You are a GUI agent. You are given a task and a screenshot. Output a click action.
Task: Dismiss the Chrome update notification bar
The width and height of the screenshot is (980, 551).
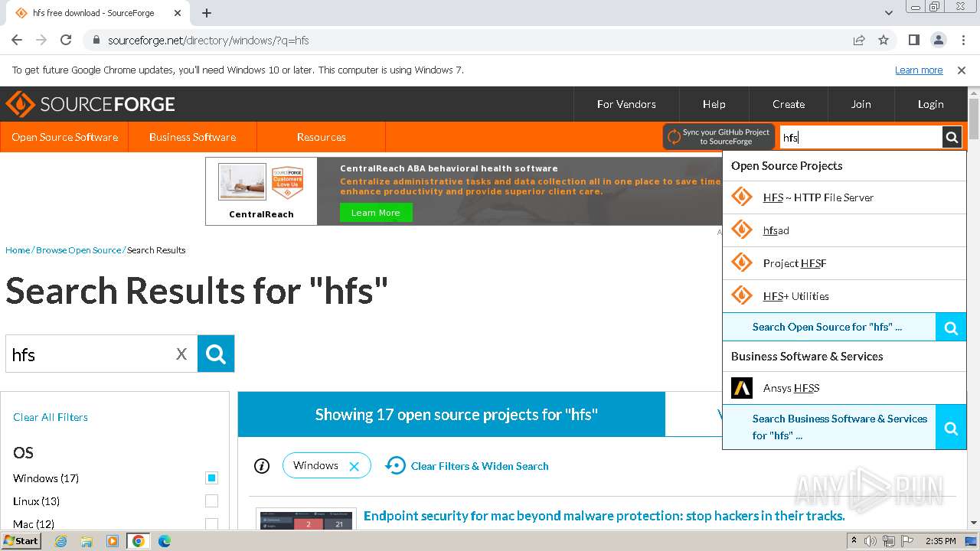point(962,70)
